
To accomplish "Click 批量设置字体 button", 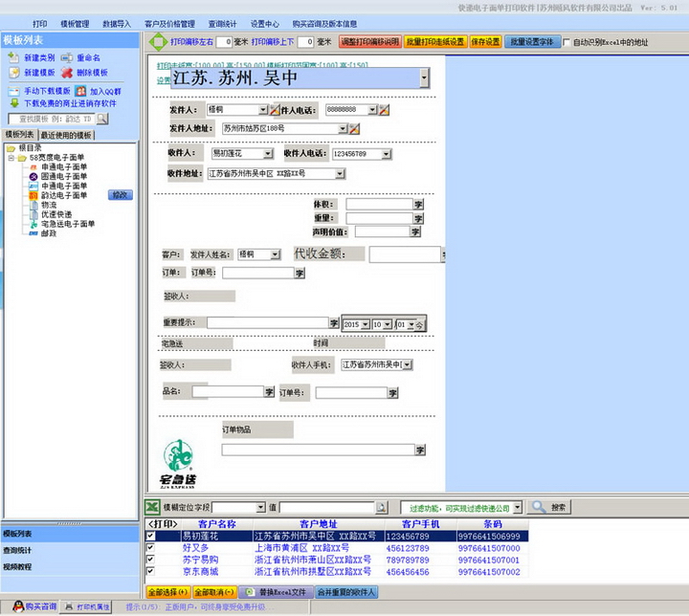I will (x=532, y=42).
